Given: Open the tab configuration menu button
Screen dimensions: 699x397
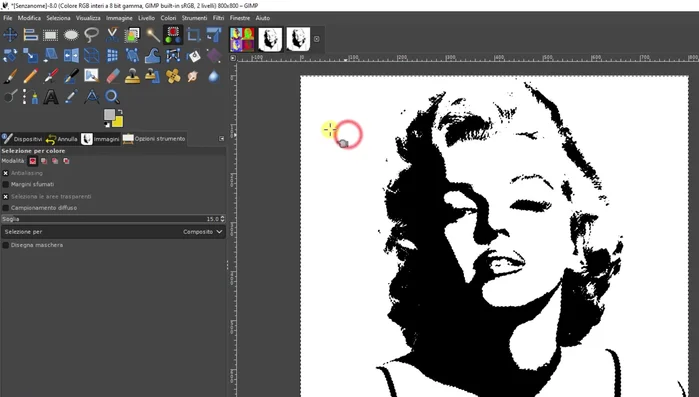Looking at the screenshot, I should tap(222, 139).
